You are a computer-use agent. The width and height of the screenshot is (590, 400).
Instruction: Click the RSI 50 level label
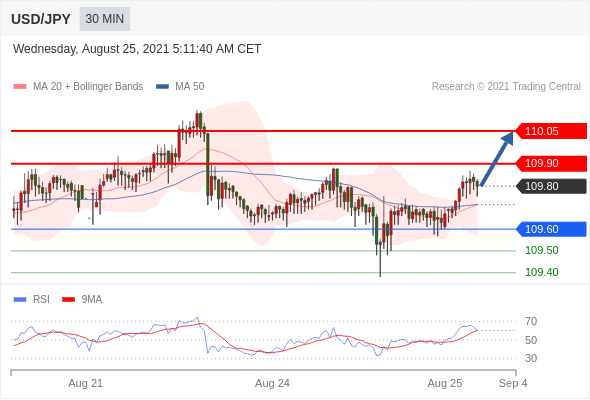pyautogui.click(x=531, y=340)
